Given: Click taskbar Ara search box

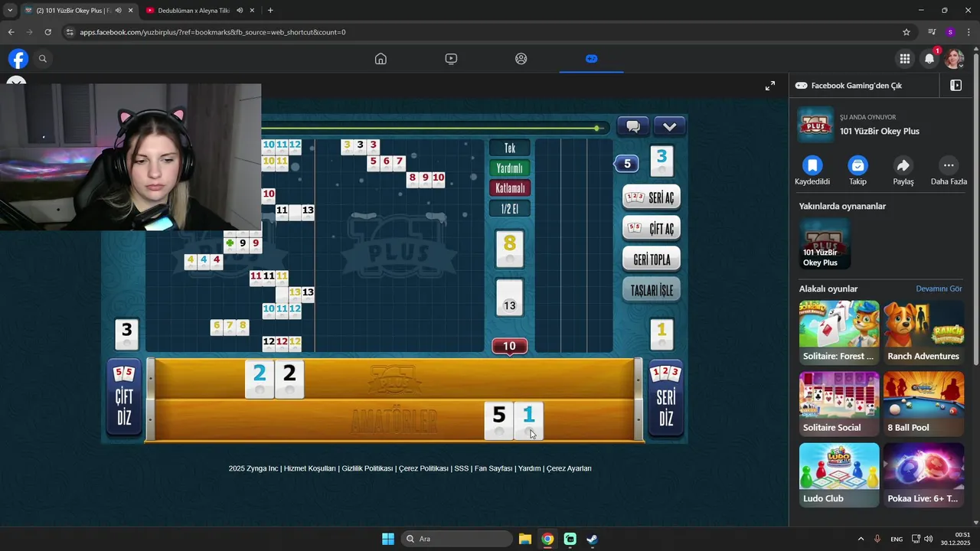Looking at the screenshot, I should point(456,539).
